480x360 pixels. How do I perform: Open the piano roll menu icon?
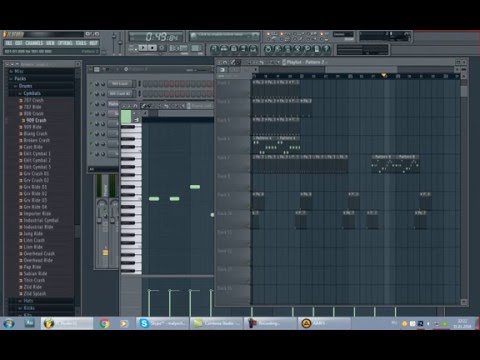click(x=124, y=106)
